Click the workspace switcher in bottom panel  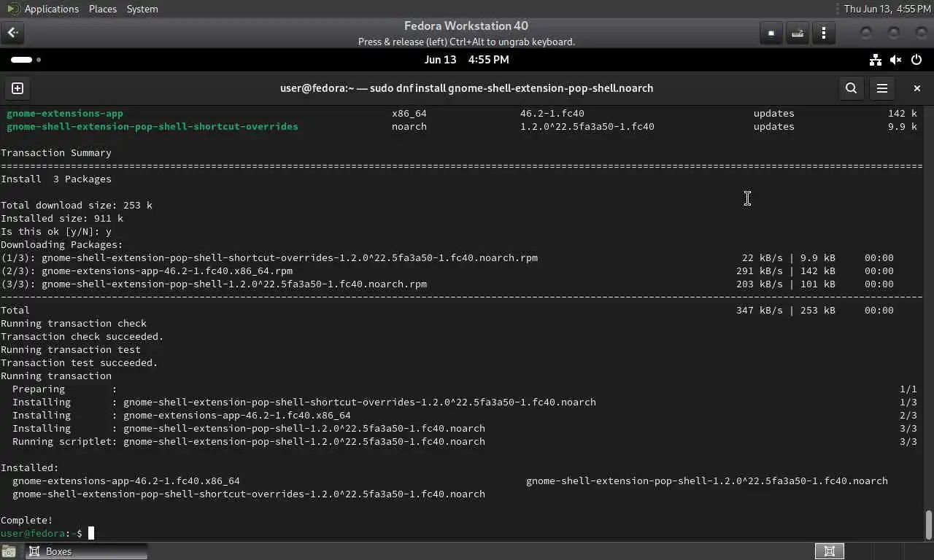pyautogui.click(x=830, y=551)
